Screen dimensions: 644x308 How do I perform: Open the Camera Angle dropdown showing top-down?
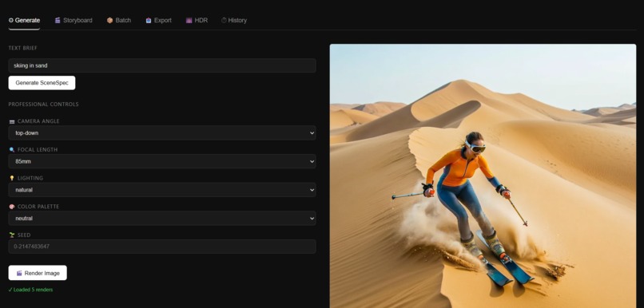pyautogui.click(x=162, y=133)
